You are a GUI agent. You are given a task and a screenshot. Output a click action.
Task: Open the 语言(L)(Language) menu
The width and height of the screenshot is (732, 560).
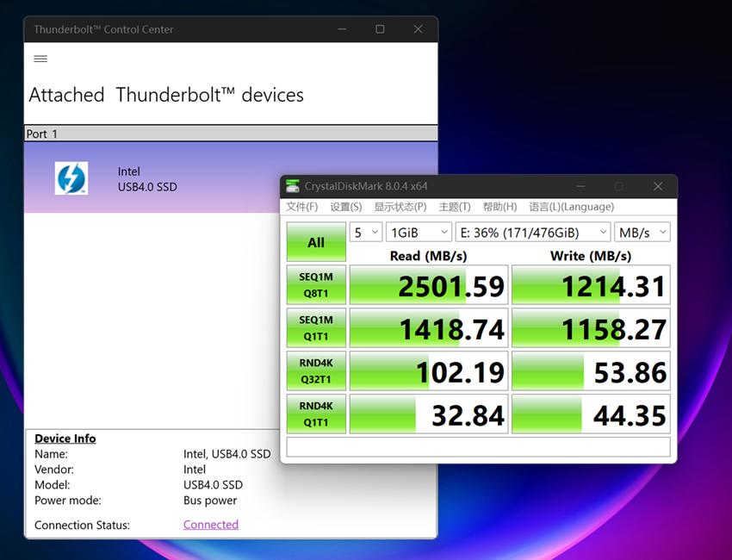(x=571, y=207)
